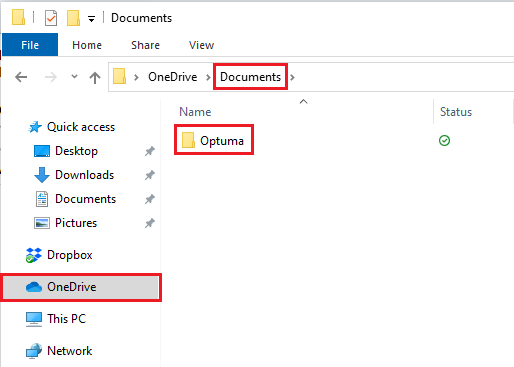The width and height of the screenshot is (514, 367).
Task: Click the This PC monitor icon
Action: click(34, 319)
